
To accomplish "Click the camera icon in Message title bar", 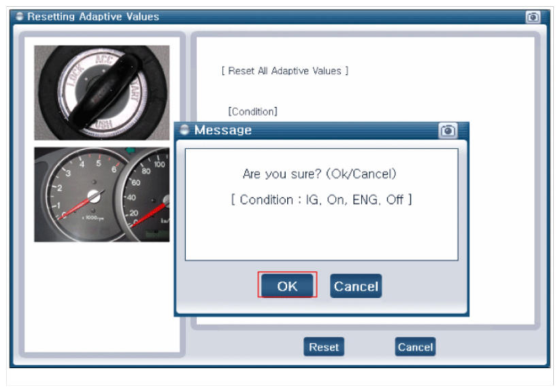I will (x=448, y=131).
